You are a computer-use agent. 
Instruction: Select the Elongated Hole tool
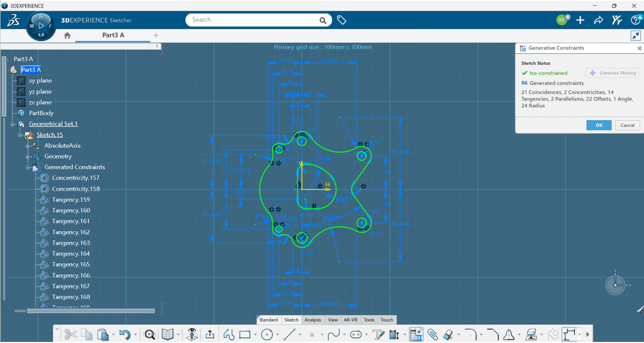click(356, 334)
